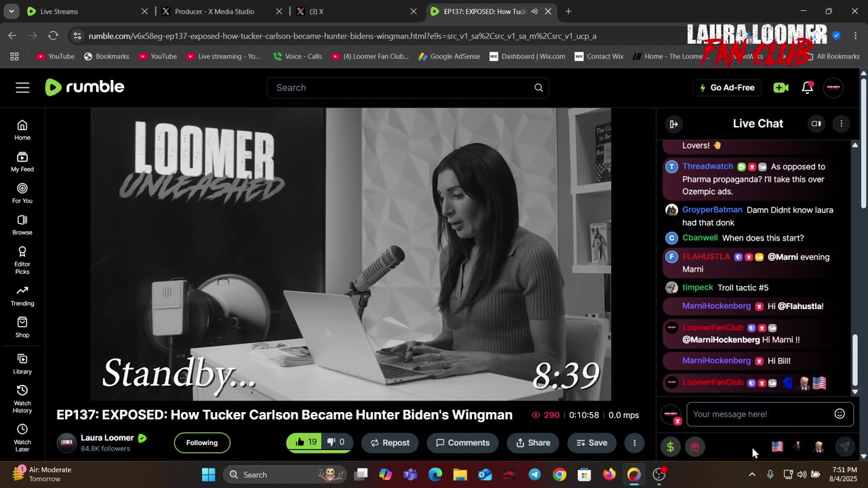Click the send message arrow icon
Viewport: 868px width, 488px height.
tap(844, 447)
